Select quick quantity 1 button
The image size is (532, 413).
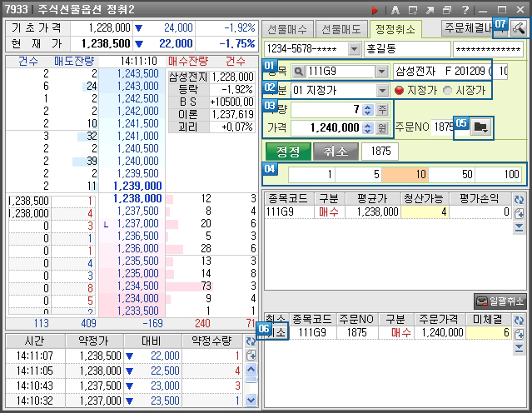click(x=311, y=174)
